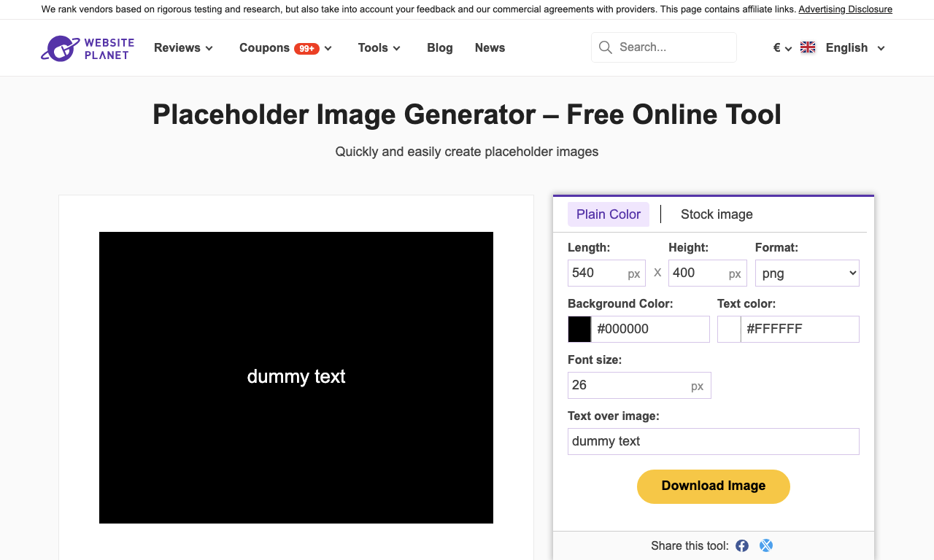Image resolution: width=934 pixels, height=560 pixels.
Task: Open the Advertising Disclosure link
Action: [x=845, y=9]
